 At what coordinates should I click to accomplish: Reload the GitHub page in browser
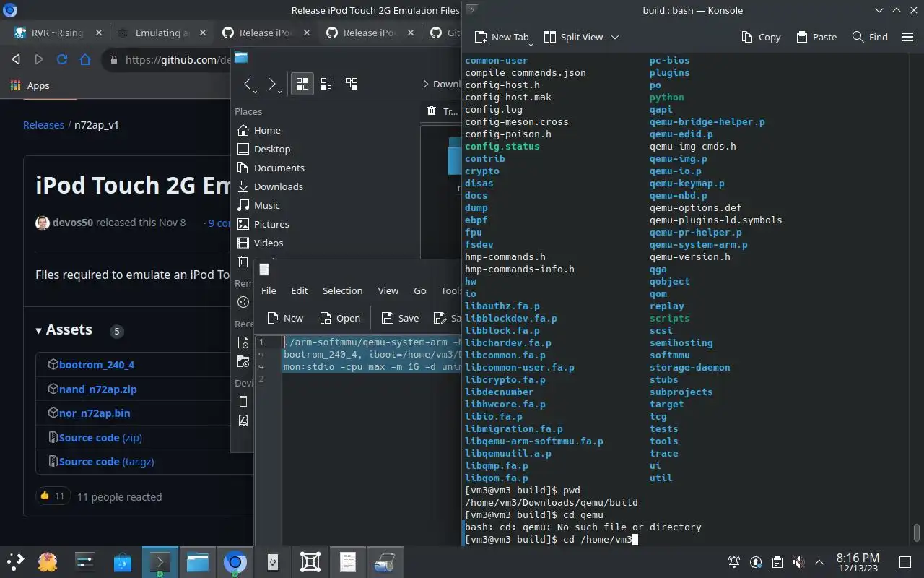[62, 59]
